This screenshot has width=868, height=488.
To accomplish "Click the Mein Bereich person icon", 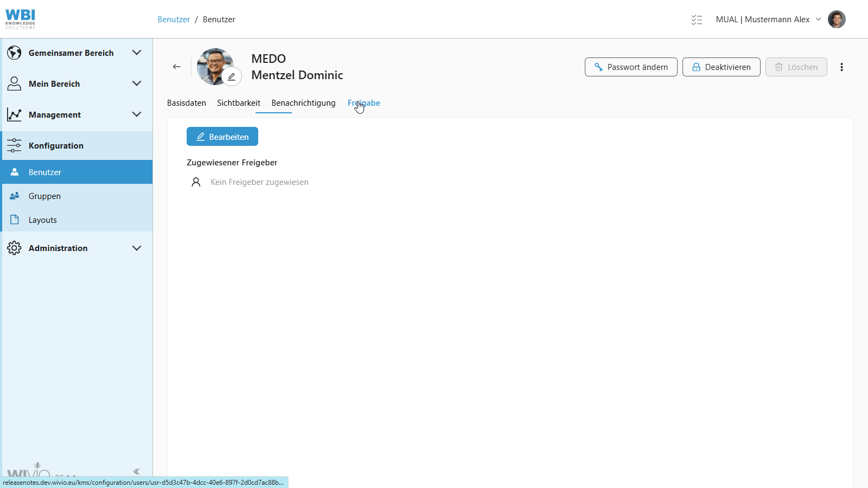I will [14, 84].
